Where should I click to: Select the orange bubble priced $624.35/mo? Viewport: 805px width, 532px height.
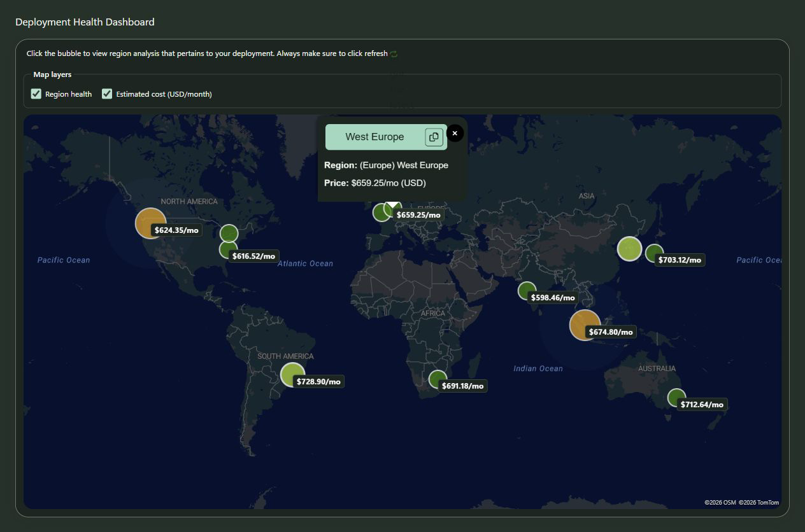tap(150, 223)
